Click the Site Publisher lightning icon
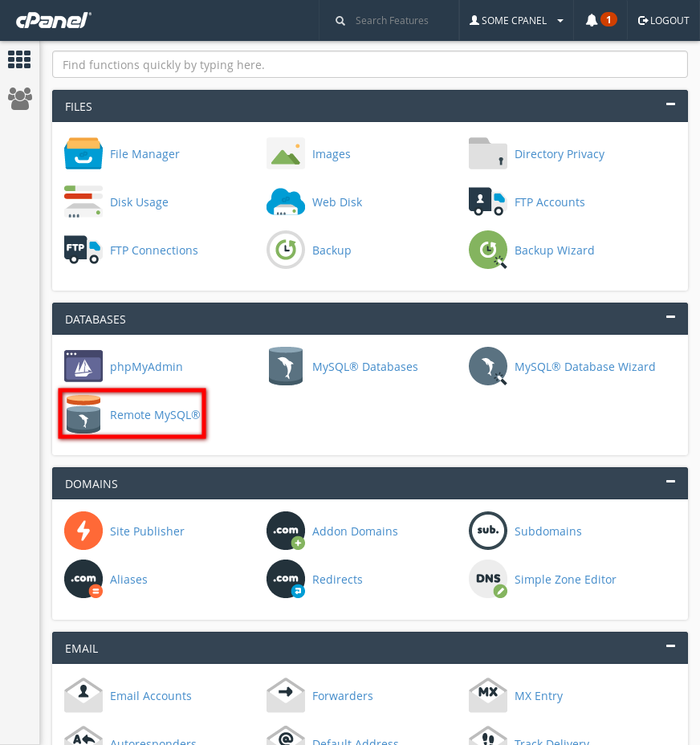The width and height of the screenshot is (700, 745). coord(83,531)
